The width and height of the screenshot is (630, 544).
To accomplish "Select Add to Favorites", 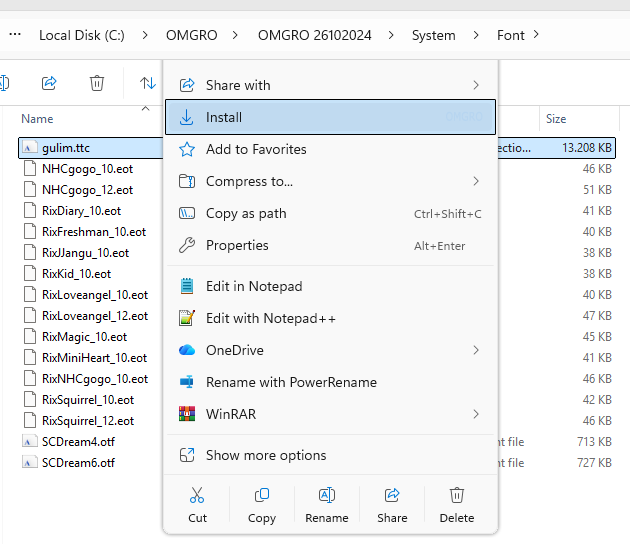I will click(256, 149).
